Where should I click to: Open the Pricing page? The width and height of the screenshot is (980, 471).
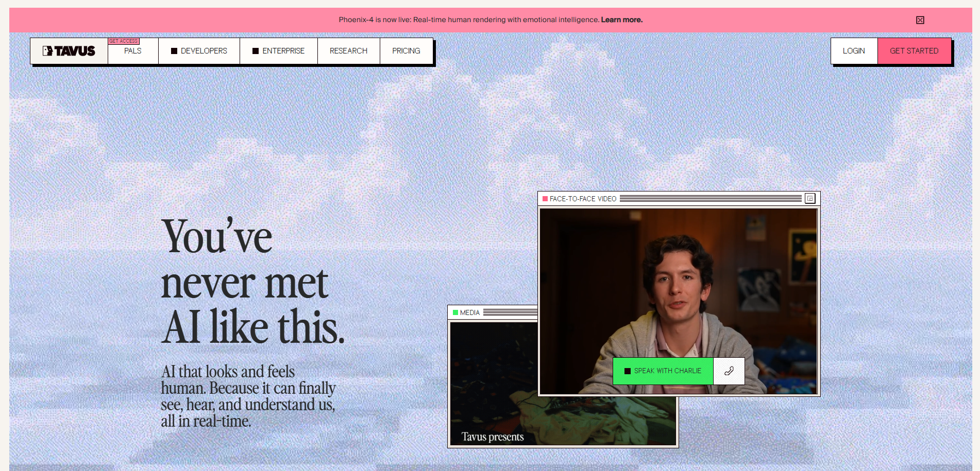[406, 51]
